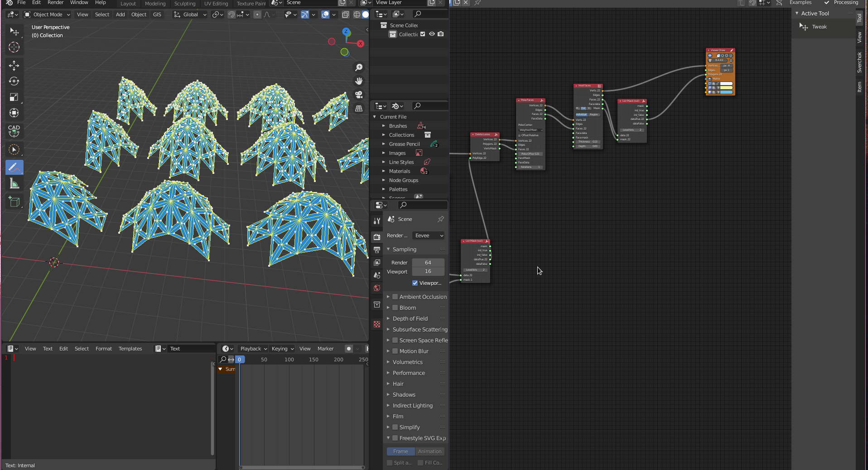Viewport: 868px width, 470px height.
Task: Activate the Move tool
Action: 14,66
